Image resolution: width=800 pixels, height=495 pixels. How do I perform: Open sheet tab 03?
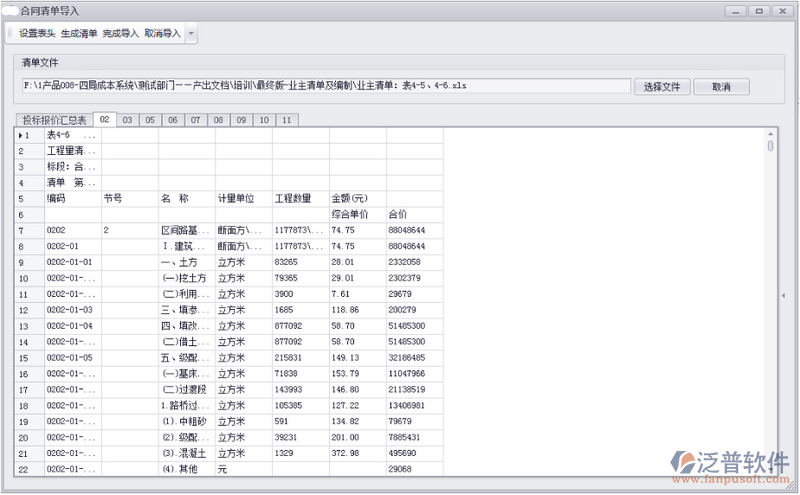(x=127, y=120)
